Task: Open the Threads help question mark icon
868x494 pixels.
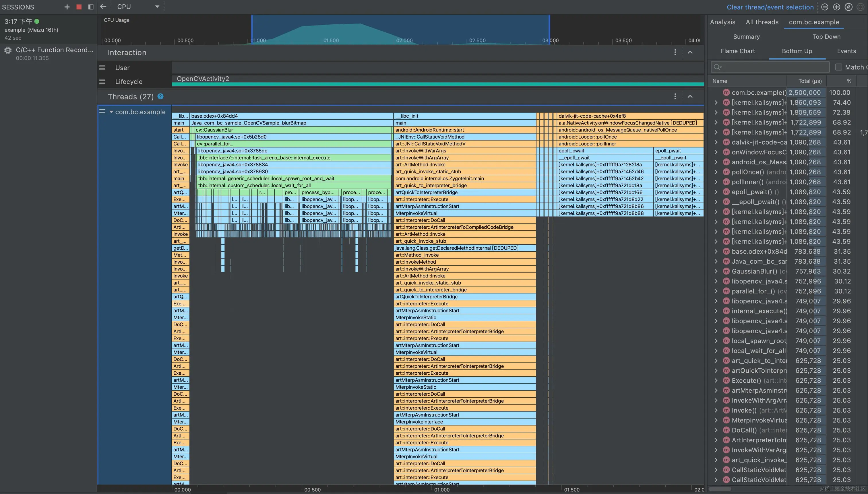Action: click(160, 97)
